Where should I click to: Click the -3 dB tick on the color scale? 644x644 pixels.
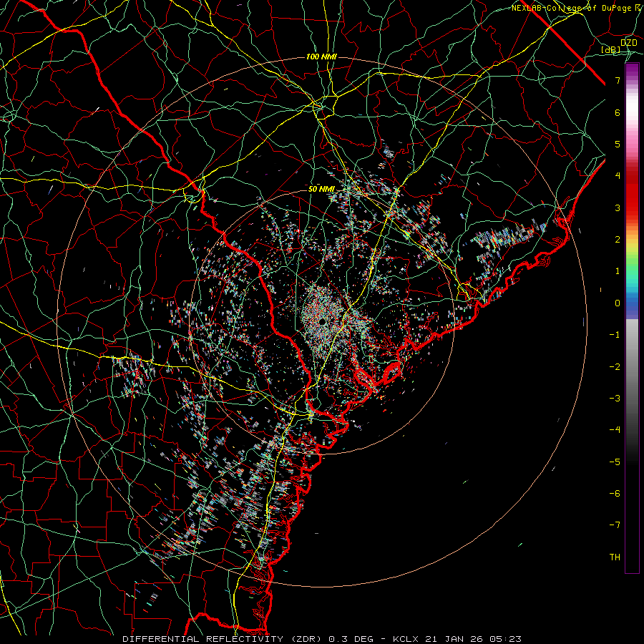(615, 399)
